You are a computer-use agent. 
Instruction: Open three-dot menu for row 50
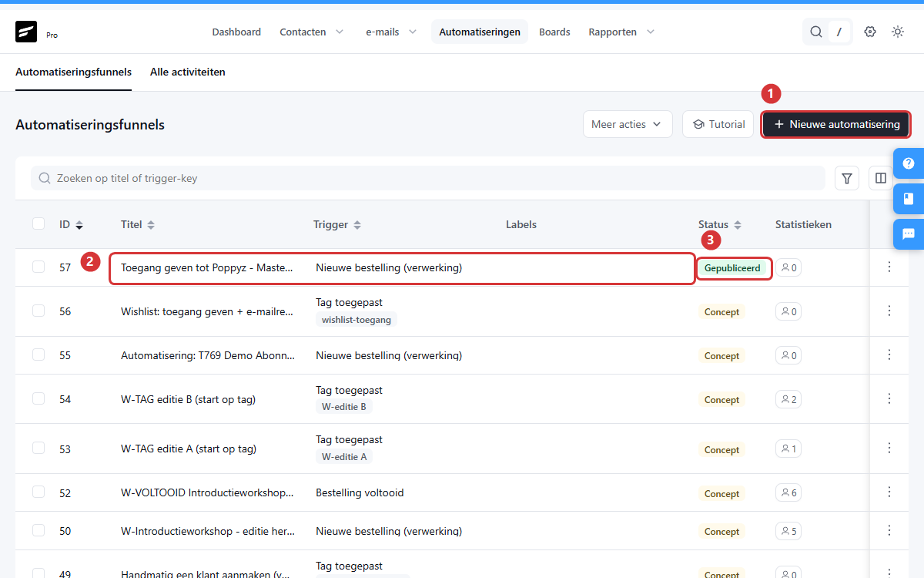point(889,530)
